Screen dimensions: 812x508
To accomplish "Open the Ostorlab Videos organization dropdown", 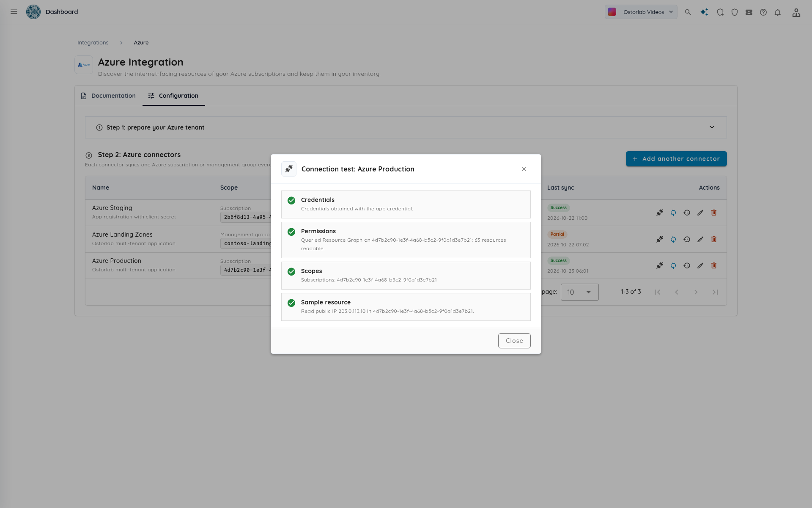I will pos(641,12).
